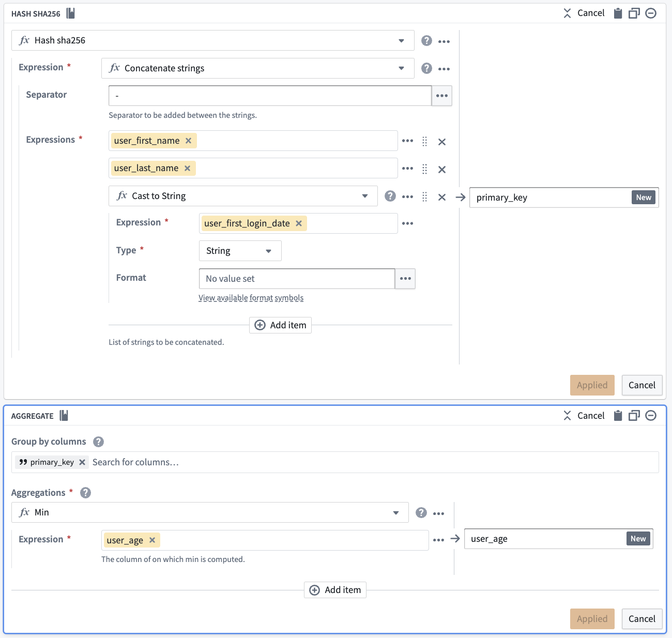
Task: Open the Group by columns help icon
Action: pos(98,442)
